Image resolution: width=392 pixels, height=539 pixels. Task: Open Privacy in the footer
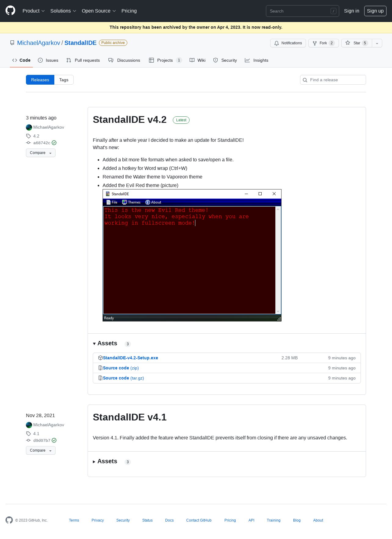98,520
